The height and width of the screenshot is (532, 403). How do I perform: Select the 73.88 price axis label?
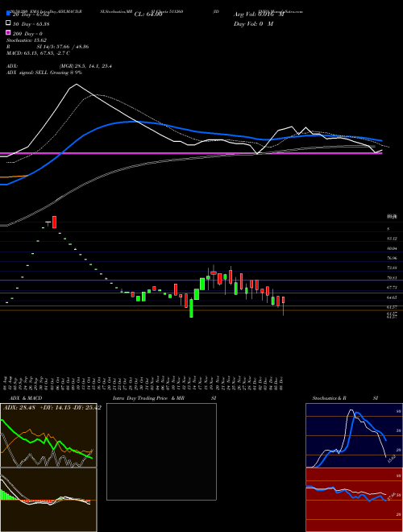392,268
